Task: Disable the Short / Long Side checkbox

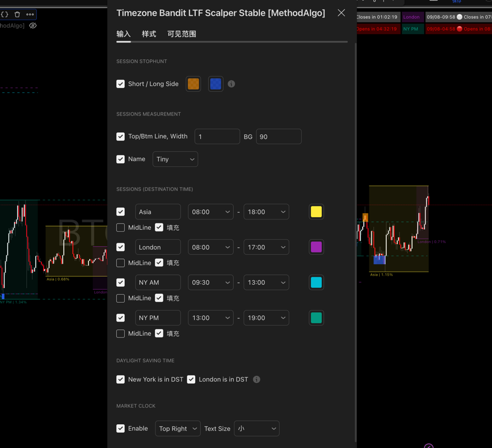Action: (121, 84)
